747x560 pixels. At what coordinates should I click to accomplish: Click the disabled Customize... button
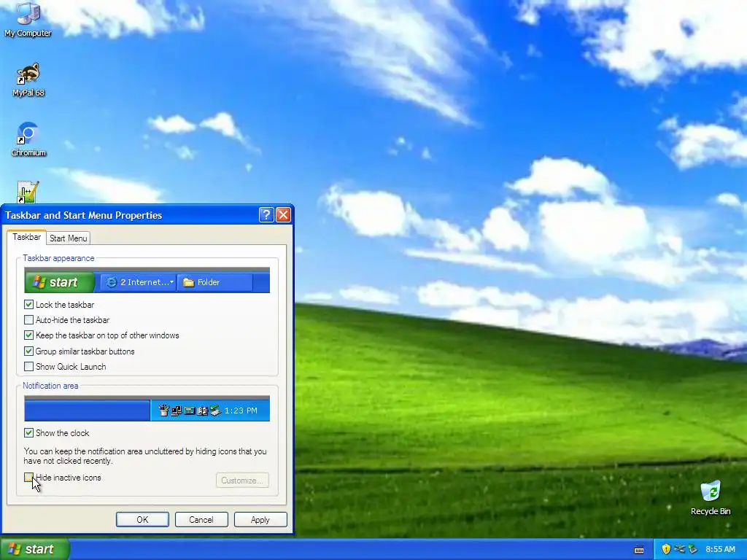[242, 481]
